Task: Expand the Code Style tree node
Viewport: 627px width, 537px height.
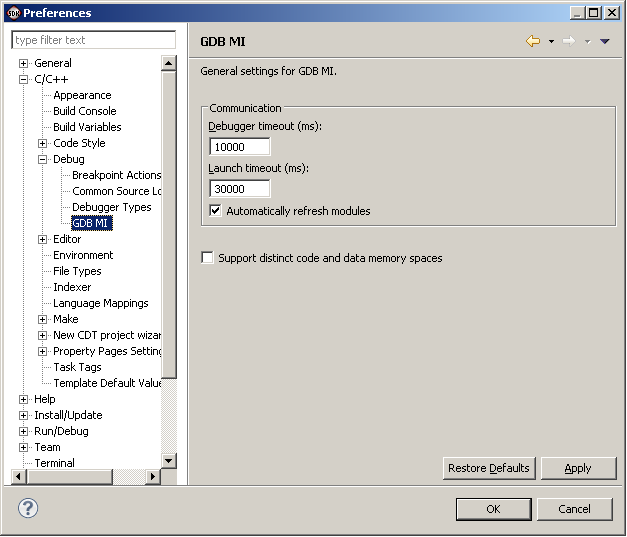Action: pos(43,143)
